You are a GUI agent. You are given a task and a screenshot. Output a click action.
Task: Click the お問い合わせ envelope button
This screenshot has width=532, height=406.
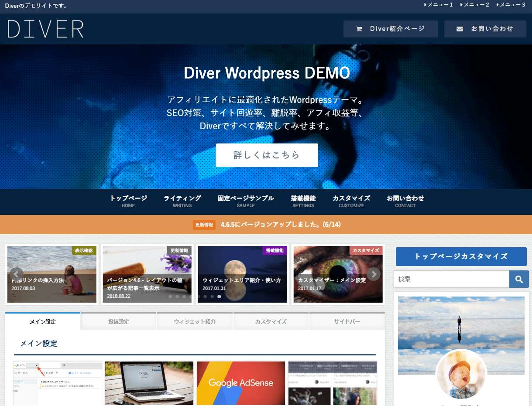tap(485, 29)
